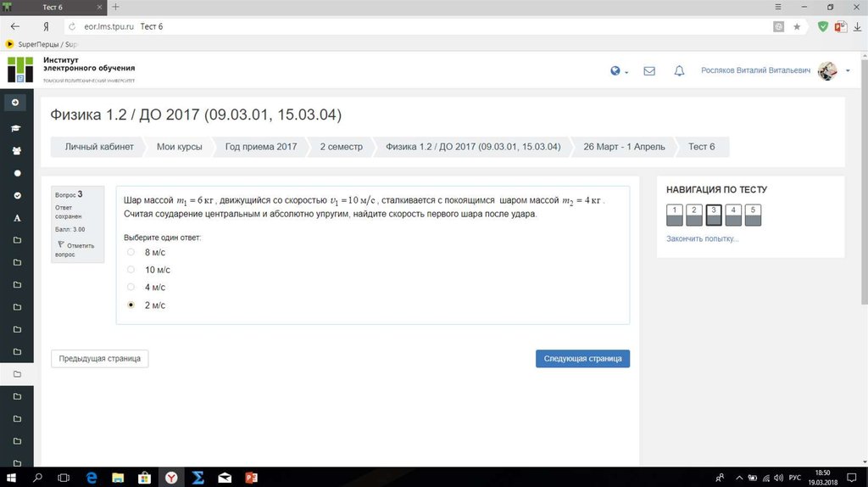Open highlighted folder icon in sidebar
This screenshot has height=487, width=868.
pos(17,374)
